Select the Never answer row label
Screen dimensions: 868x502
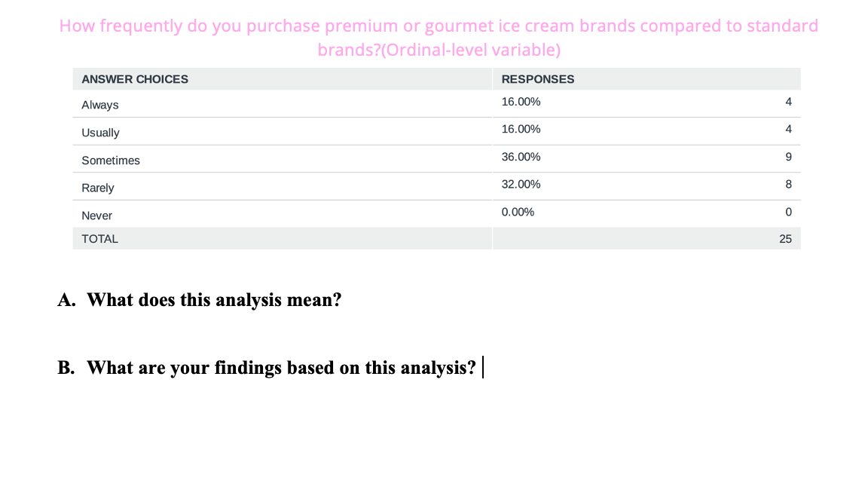tap(96, 216)
